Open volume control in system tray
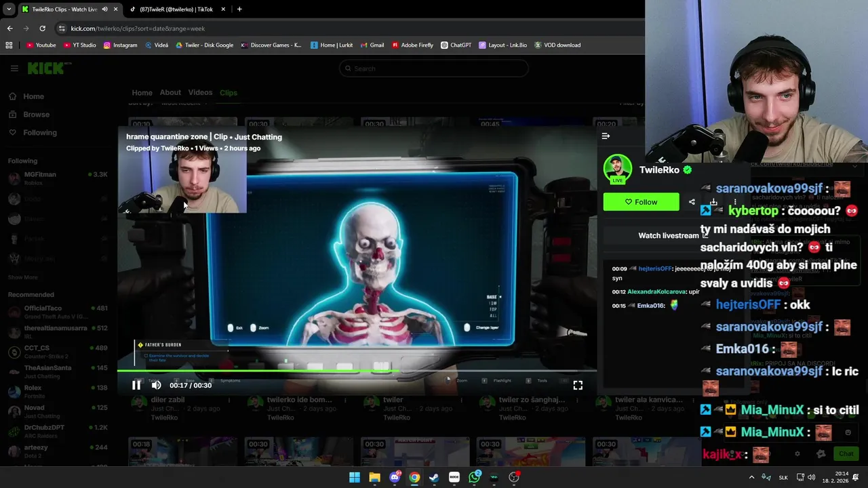 [x=811, y=477]
